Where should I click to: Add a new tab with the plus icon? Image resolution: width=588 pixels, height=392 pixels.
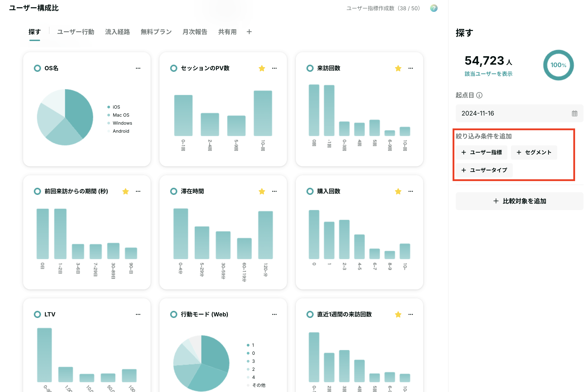[249, 32]
